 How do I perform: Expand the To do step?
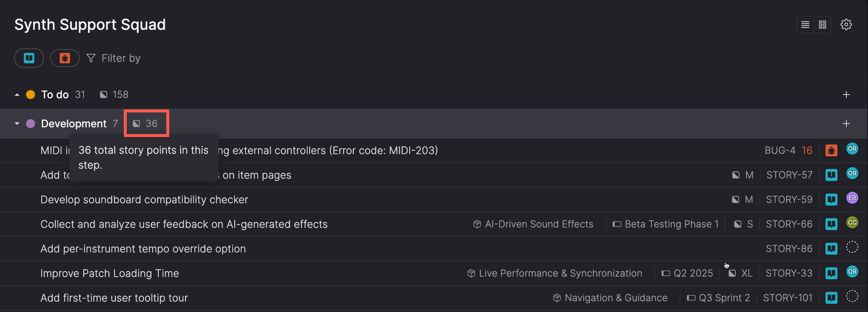(x=17, y=95)
